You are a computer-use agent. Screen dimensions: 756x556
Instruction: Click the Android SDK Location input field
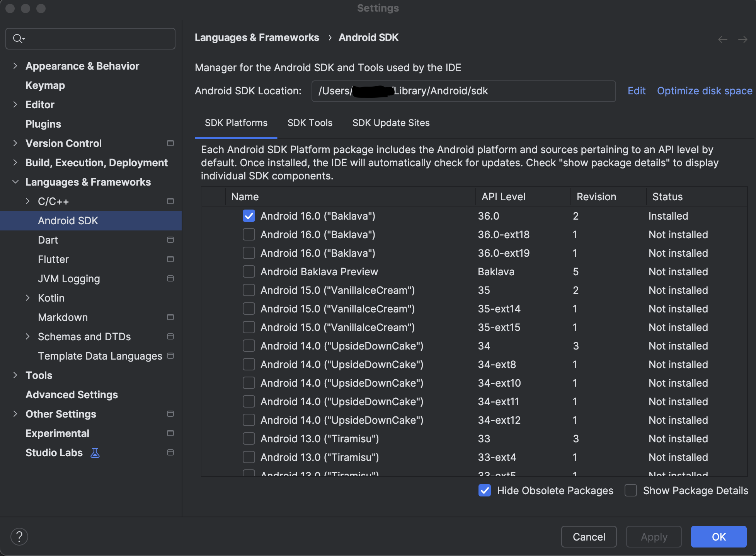coord(464,91)
